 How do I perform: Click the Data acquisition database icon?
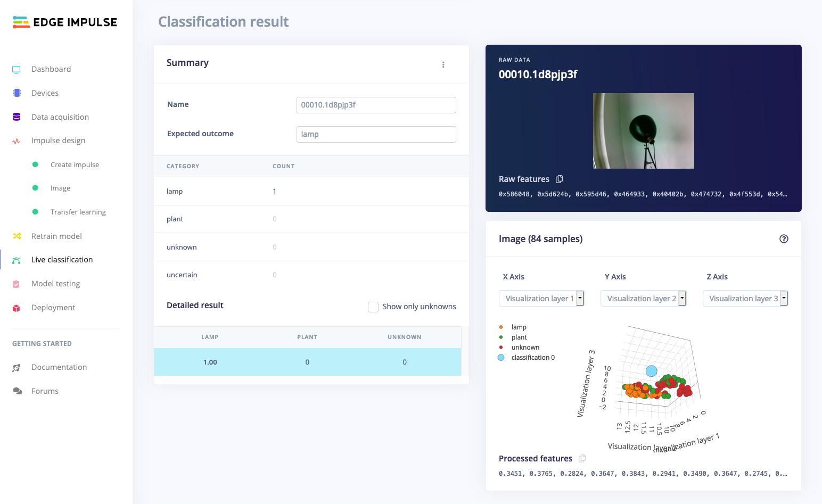17,117
